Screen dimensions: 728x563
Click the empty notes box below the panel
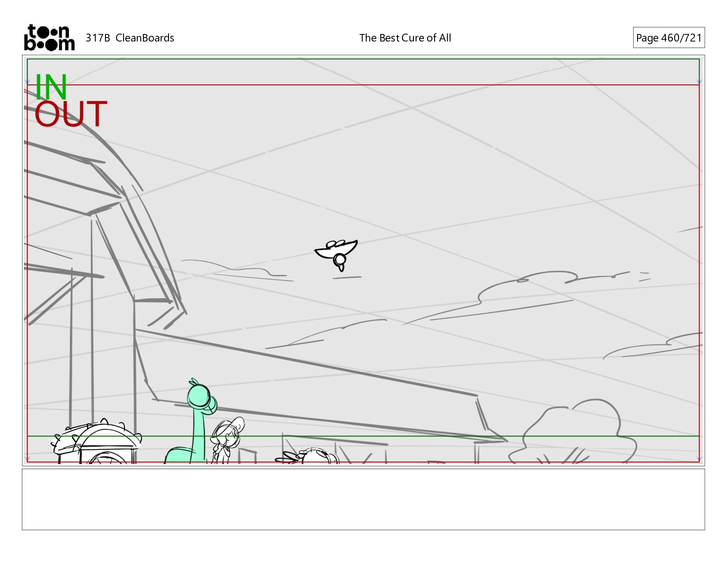[x=363, y=499]
